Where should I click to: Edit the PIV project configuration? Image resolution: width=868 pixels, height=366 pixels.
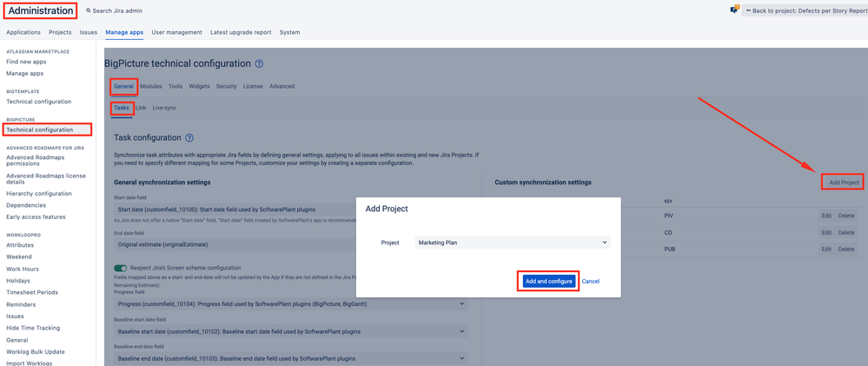[x=826, y=216]
